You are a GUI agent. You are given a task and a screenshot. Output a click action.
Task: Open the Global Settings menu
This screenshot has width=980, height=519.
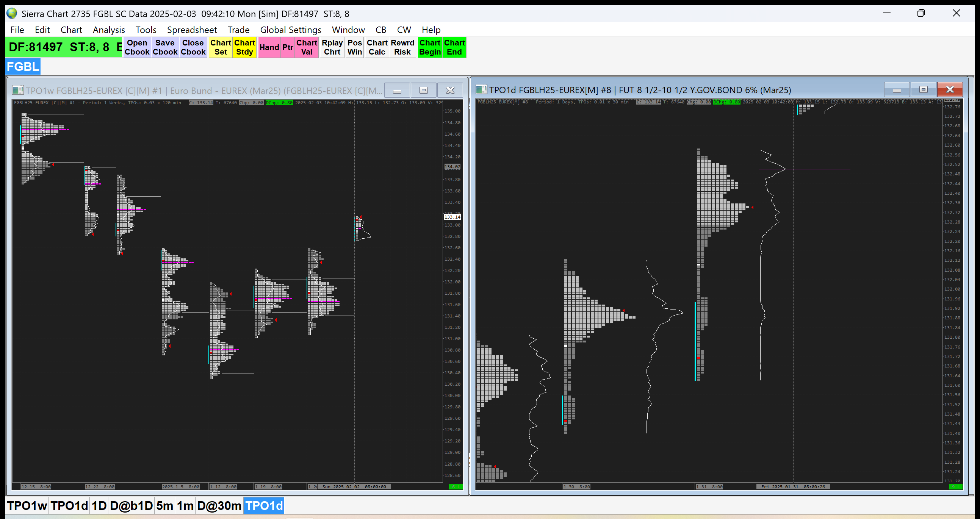click(290, 30)
